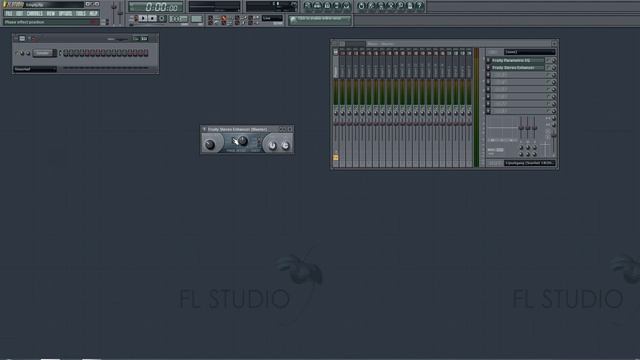Screen dimensions: 640x360
Task: Open Fruity Stereo Enhancer slot menu arrow
Action: [488, 68]
